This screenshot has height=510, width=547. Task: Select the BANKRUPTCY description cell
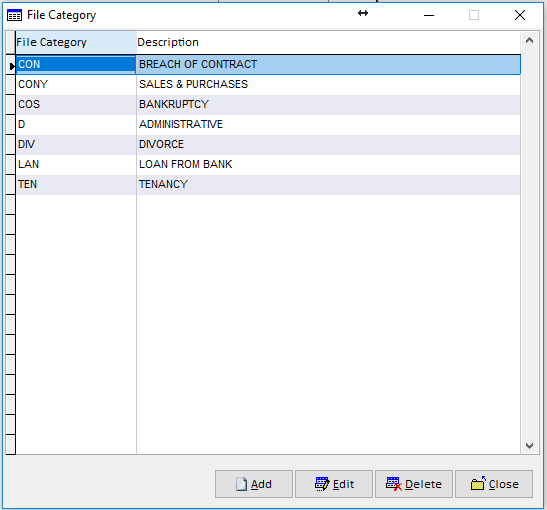328,104
